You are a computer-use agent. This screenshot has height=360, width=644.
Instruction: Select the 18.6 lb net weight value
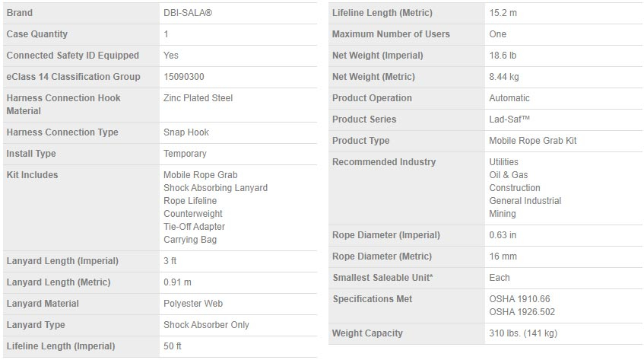pyautogui.click(x=503, y=56)
